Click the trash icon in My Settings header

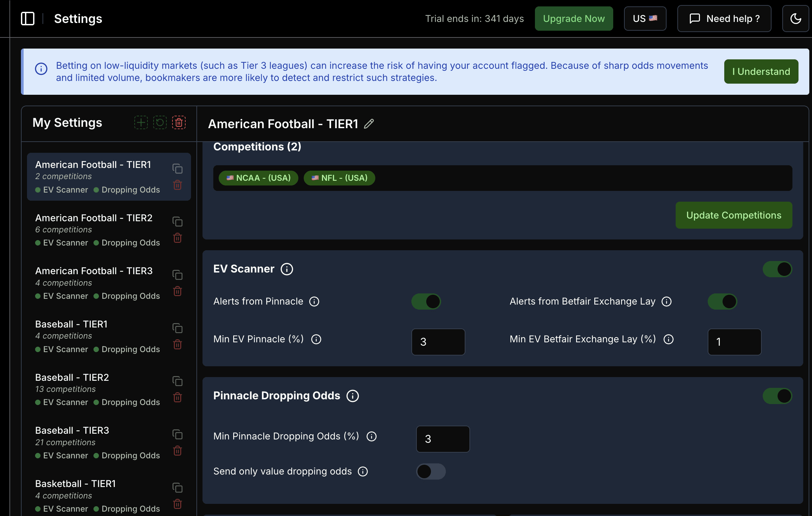click(x=179, y=122)
